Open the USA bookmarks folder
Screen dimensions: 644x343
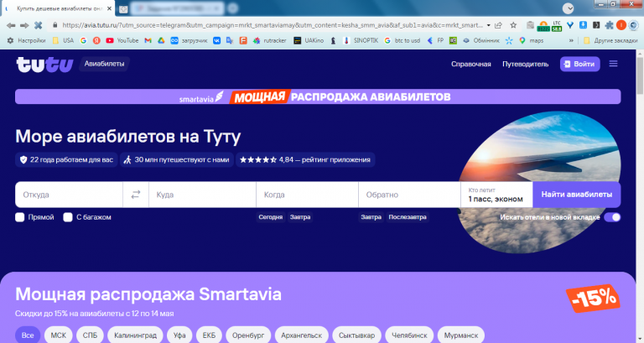point(63,40)
